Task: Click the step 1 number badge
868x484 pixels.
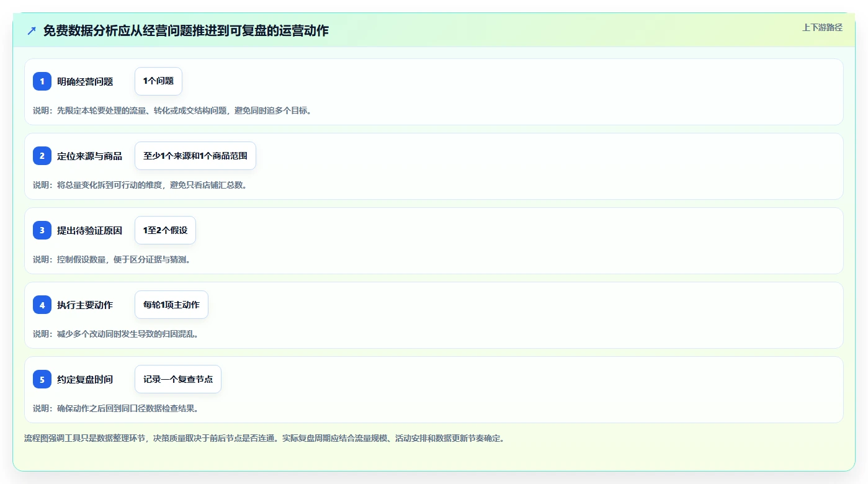Action: [42, 81]
